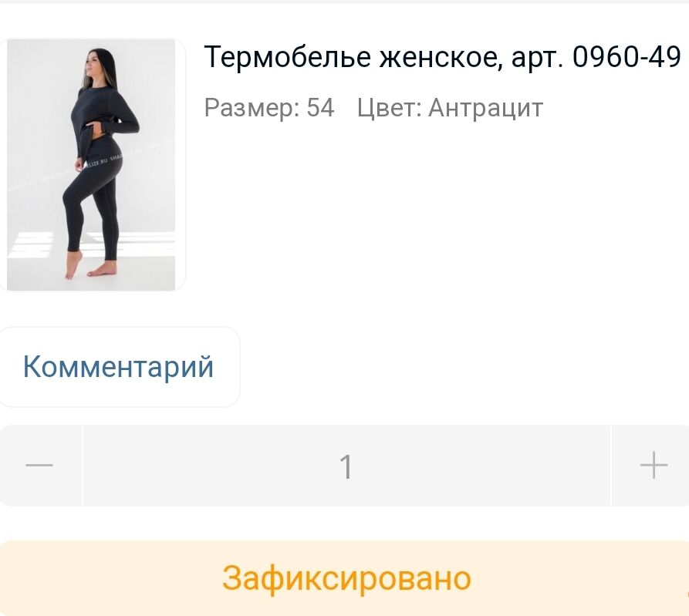Focus the item count box between steppers

pyautogui.click(x=346, y=466)
